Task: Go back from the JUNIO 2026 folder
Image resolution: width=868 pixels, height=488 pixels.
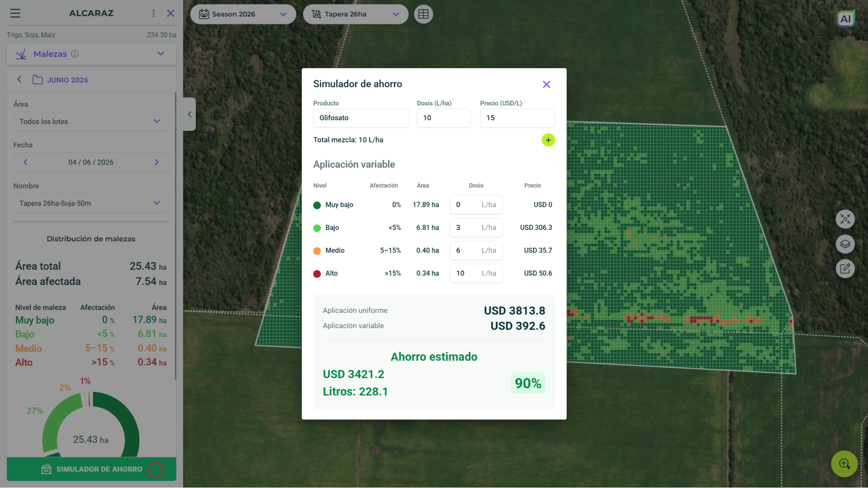Action: click(x=20, y=80)
